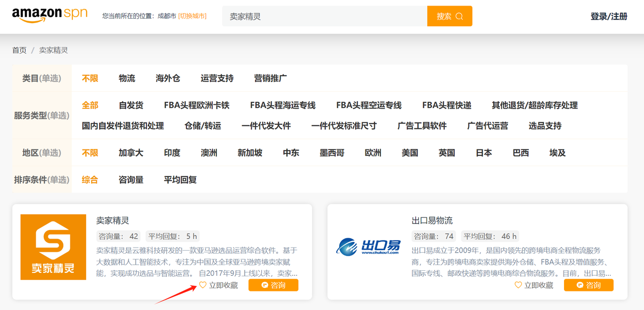
Task: Choose 广告代运营 service type
Action: pos(488,126)
